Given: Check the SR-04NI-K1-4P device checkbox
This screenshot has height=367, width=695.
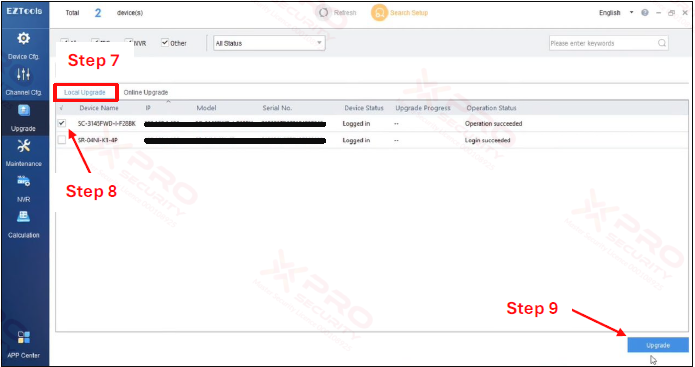Looking at the screenshot, I should (62, 140).
